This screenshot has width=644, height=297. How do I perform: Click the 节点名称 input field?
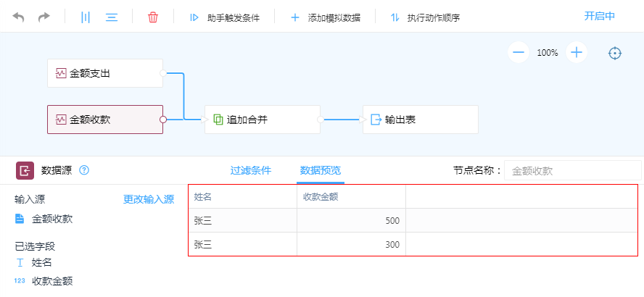pos(572,171)
